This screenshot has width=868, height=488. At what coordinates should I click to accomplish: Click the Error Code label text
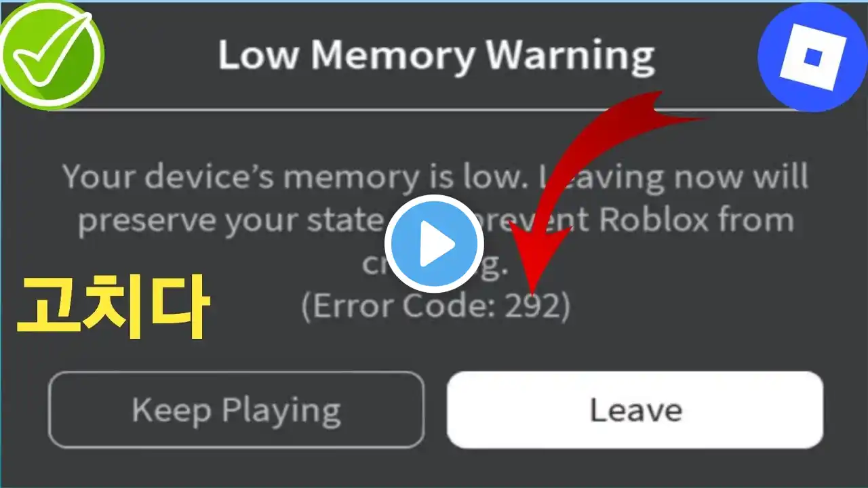399,307
